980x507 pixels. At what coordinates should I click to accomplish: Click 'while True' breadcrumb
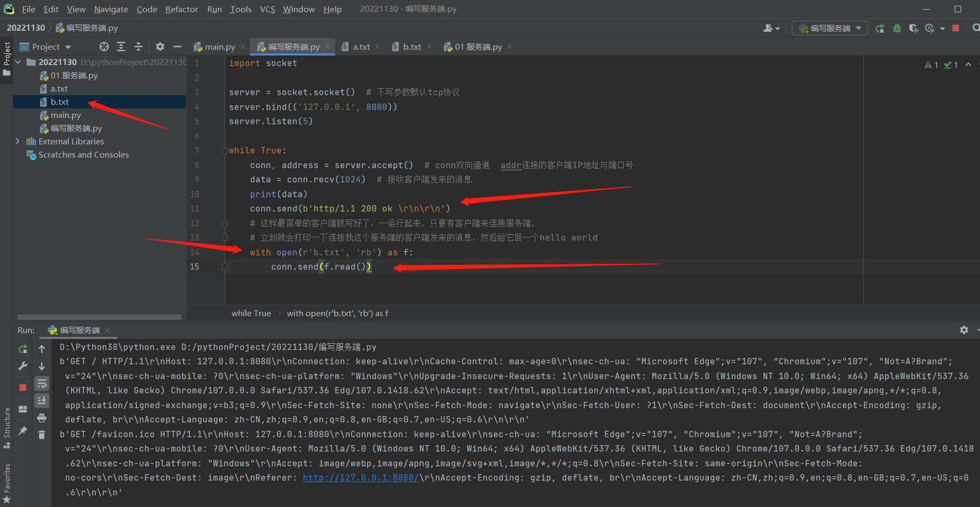[251, 313]
